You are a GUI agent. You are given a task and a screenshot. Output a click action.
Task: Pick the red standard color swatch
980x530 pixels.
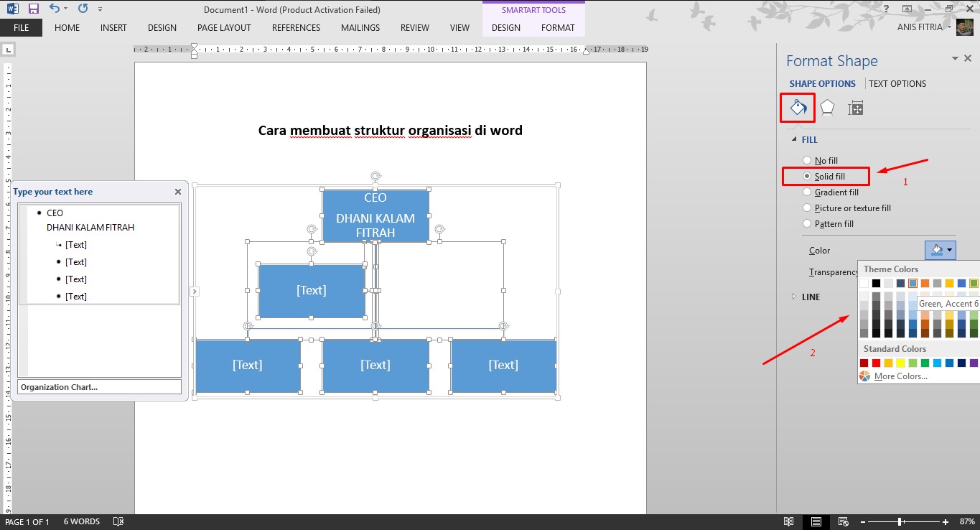(876, 363)
